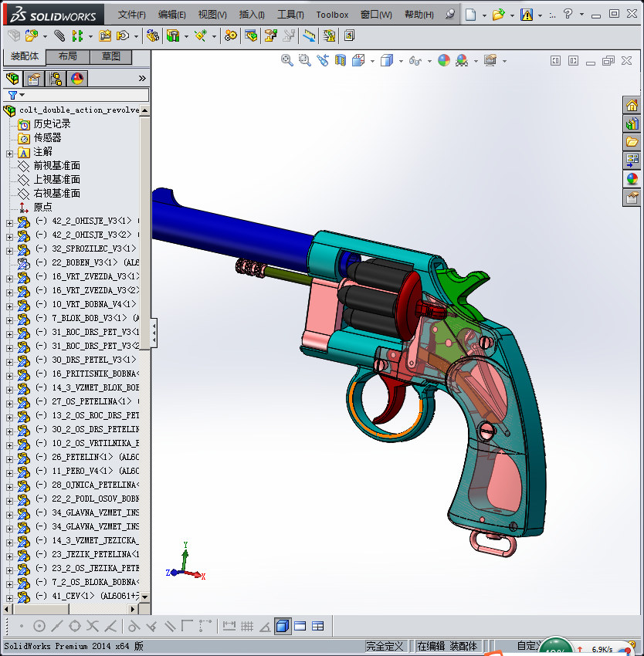The image size is (644, 656).
Task: Click the feature tree filter input field
Action: [x=85, y=95]
